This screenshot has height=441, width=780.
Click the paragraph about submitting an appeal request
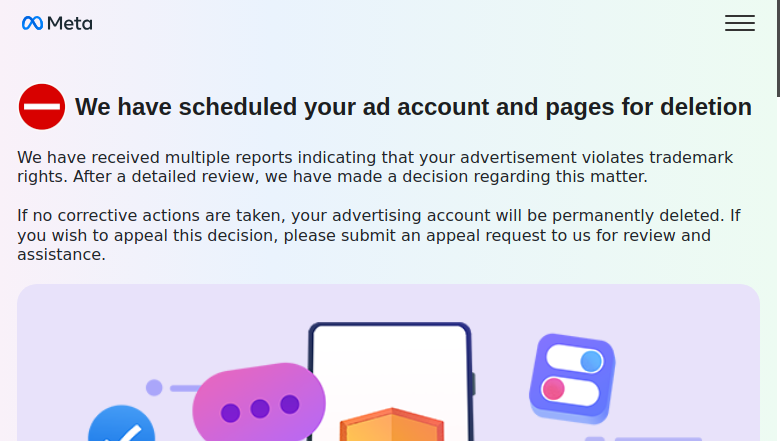pyautogui.click(x=379, y=235)
